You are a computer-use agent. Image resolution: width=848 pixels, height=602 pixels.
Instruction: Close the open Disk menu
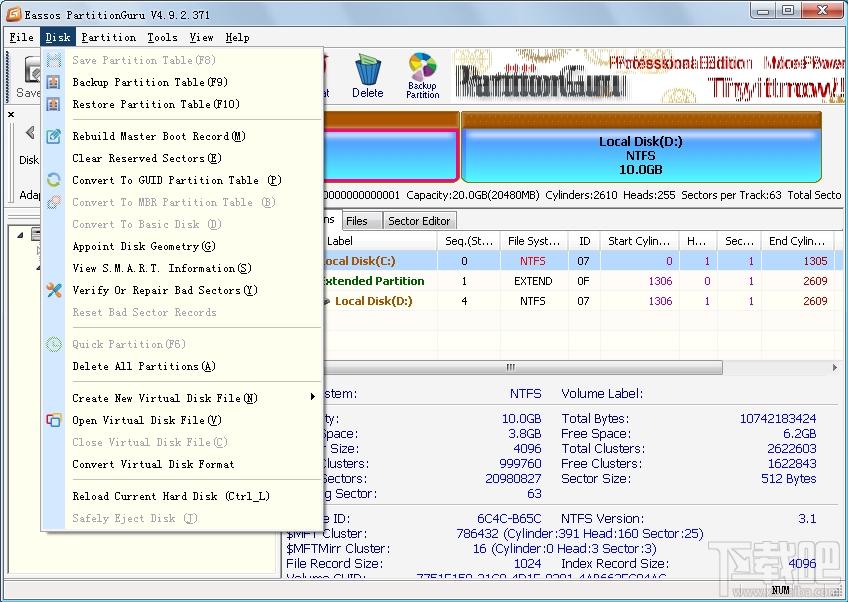tap(58, 37)
